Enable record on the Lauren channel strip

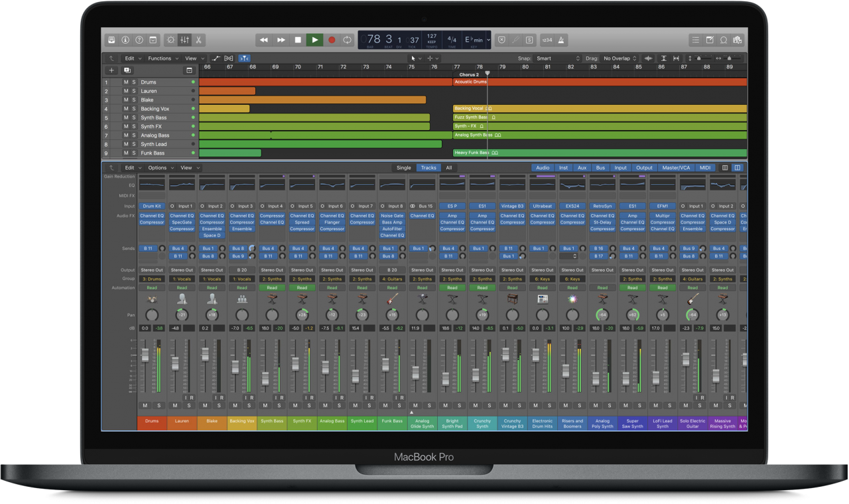pyautogui.click(x=192, y=397)
